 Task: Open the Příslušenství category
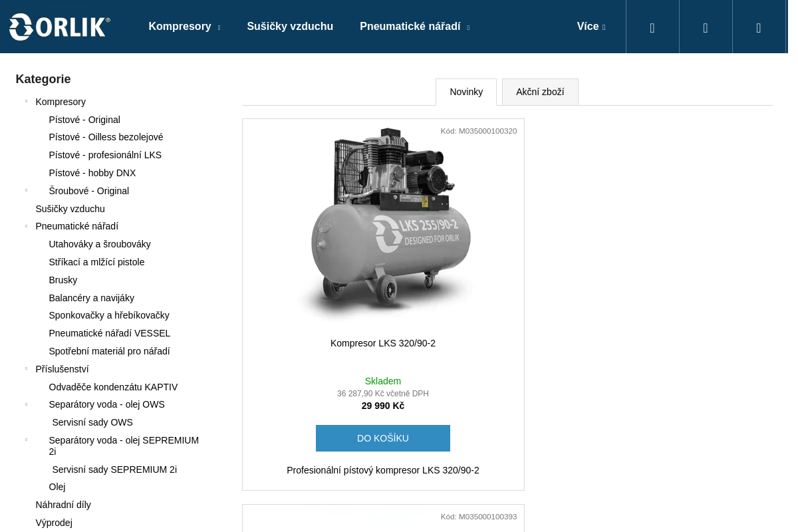(62, 369)
